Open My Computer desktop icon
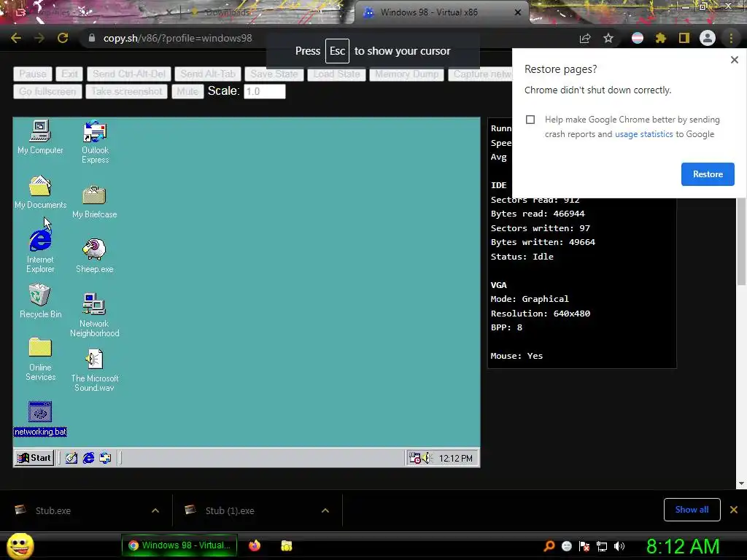747x560 pixels. coord(40,137)
